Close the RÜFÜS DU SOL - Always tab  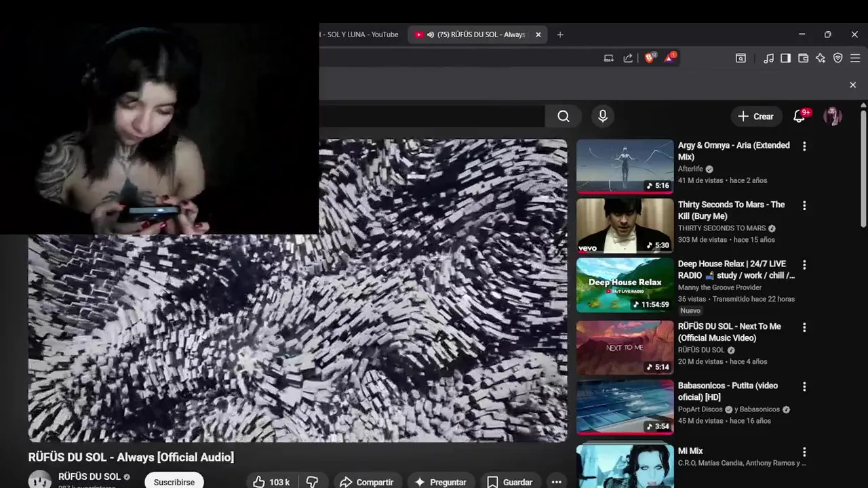(538, 35)
